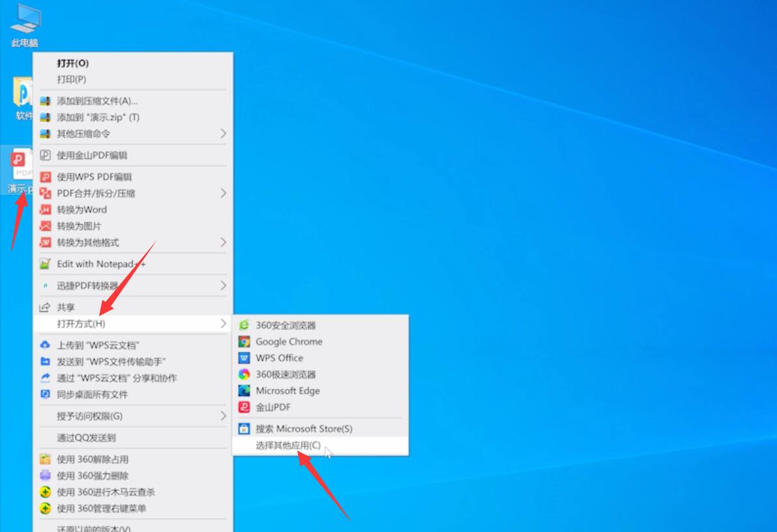This screenshot has height=532, width=777.
Task: Choose Edit with Notepad++ entry
Action: click(x=133, y=264)
